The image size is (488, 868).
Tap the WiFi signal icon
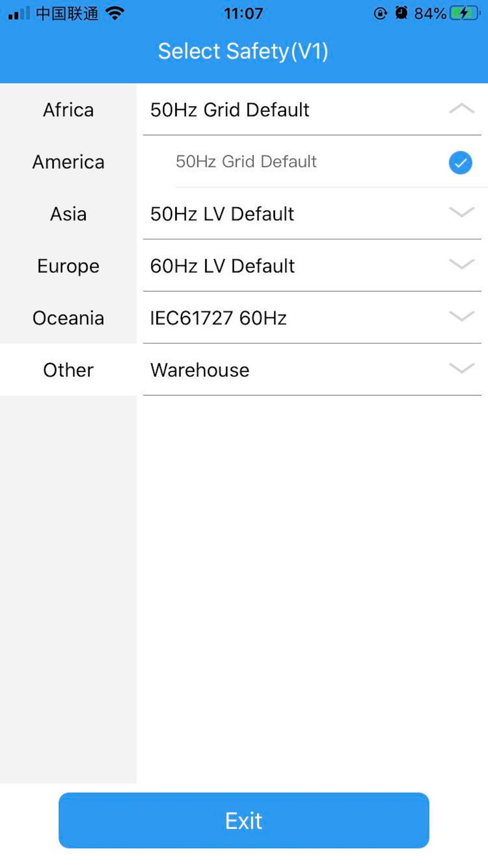(115, 13)
